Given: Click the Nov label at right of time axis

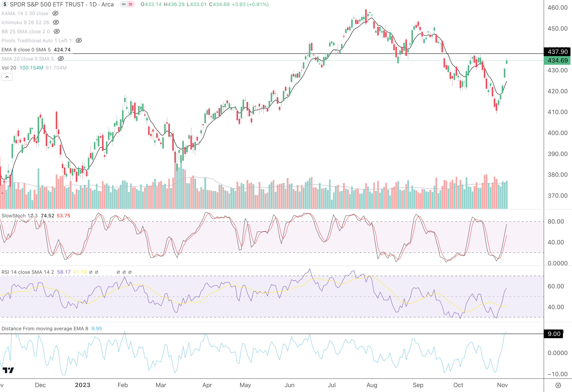Looking at the screenshot, I should point(502,385).
